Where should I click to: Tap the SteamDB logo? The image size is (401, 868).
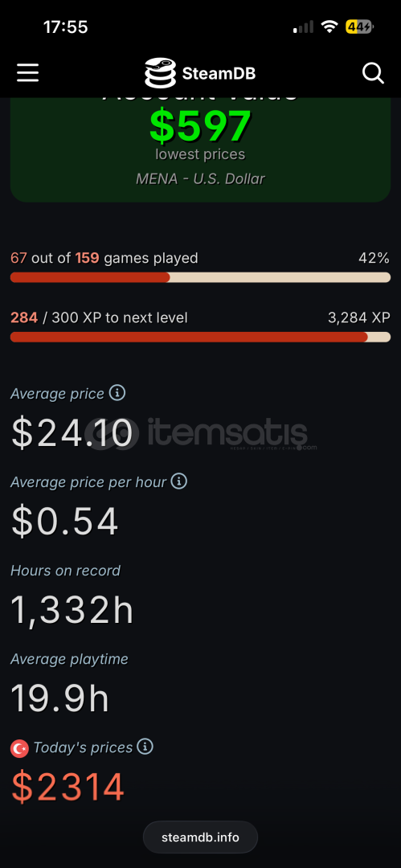click(160, 73)
